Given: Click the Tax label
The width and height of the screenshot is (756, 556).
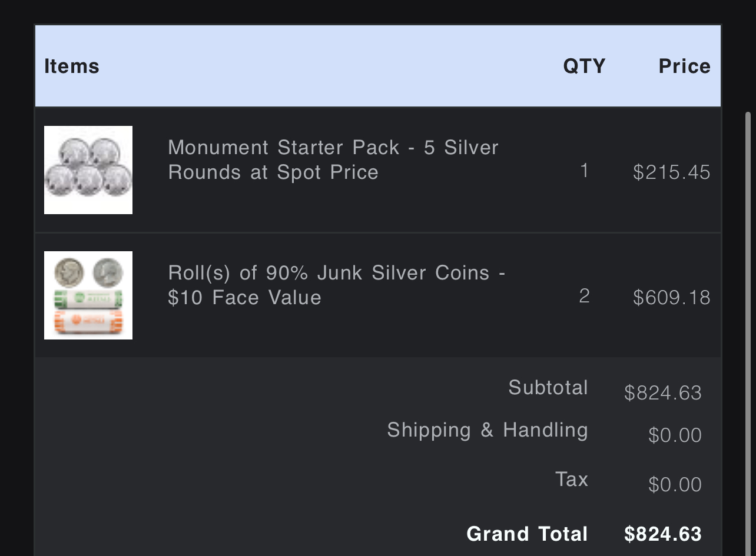Looking at the screenshot, I should [x=572, y=479].
